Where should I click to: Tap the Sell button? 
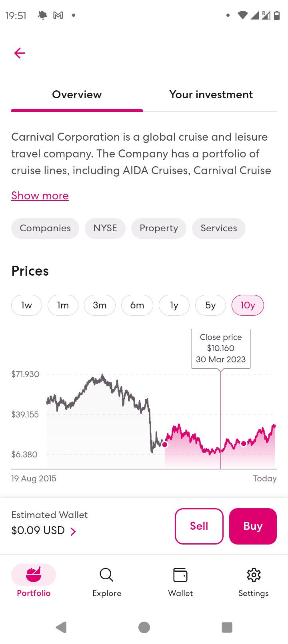click(199, 526)
